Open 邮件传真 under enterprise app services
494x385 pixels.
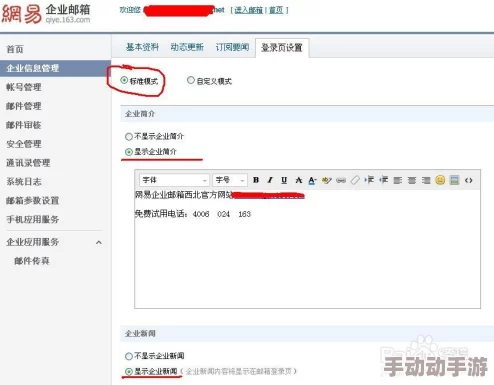(x=32, y=261)
